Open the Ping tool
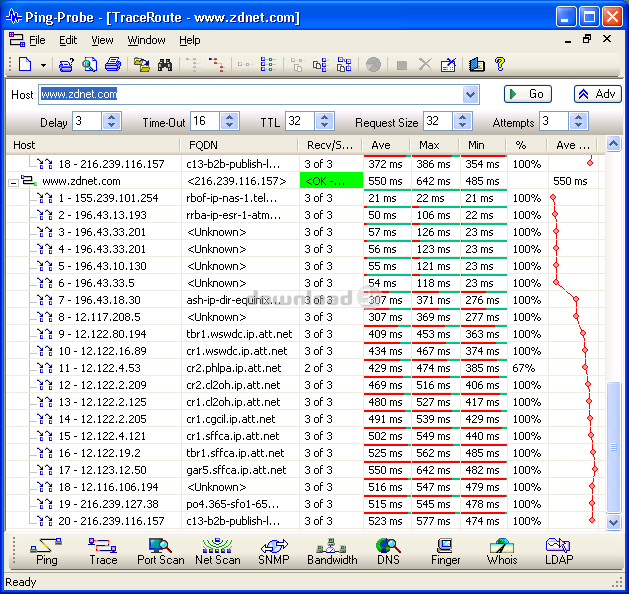The height and width of the screenshot is (594, 629). pyautogui.click(x=47, y=551)
